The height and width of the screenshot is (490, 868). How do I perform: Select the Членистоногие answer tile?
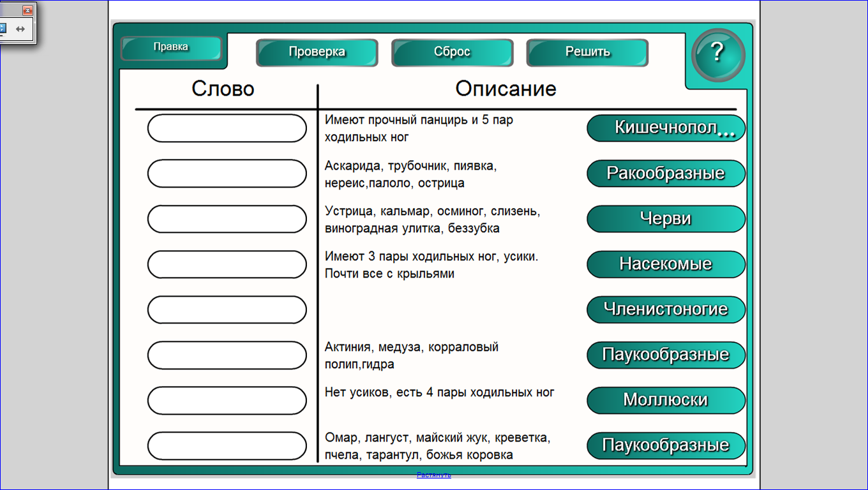666,309
